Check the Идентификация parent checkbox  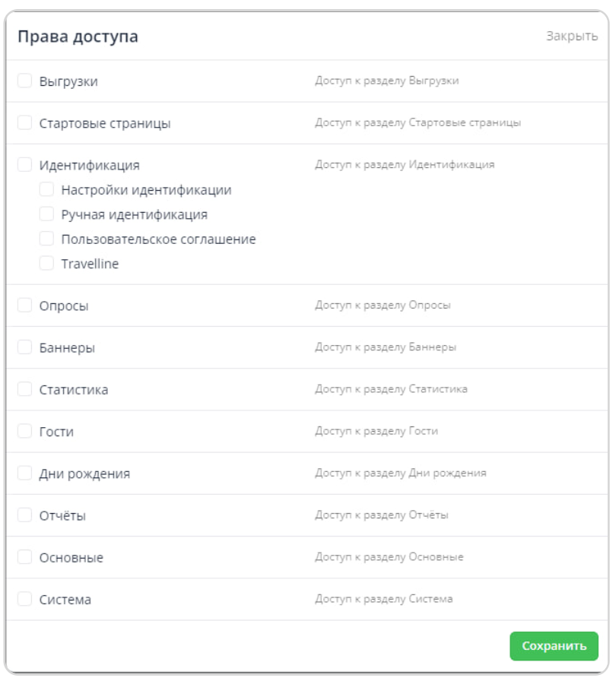[24, 165]
